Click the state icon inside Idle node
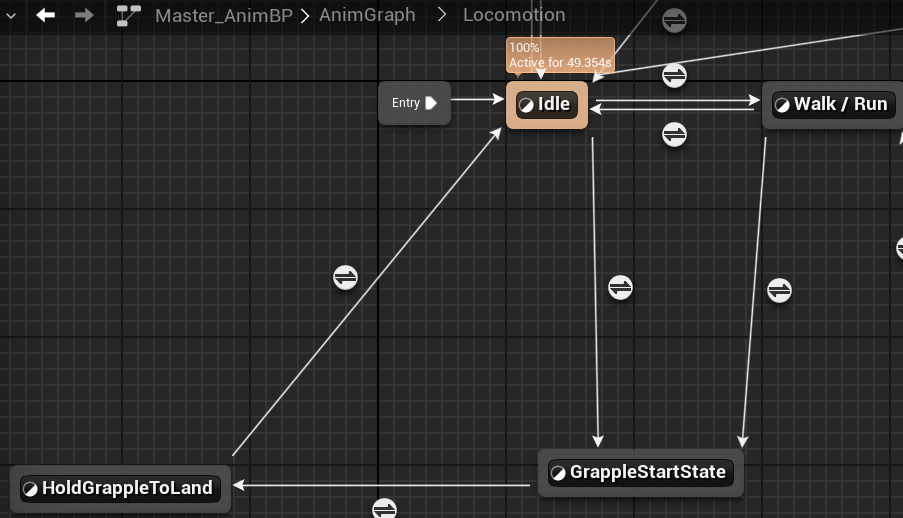This screenshot has height=518, width=903. click(526, 105)
